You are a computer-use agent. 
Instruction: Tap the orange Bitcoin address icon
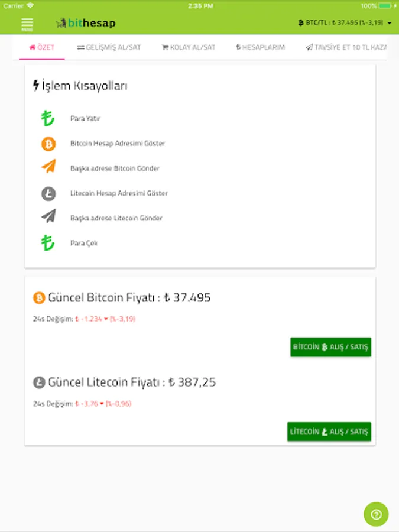[x=48, y=144]
